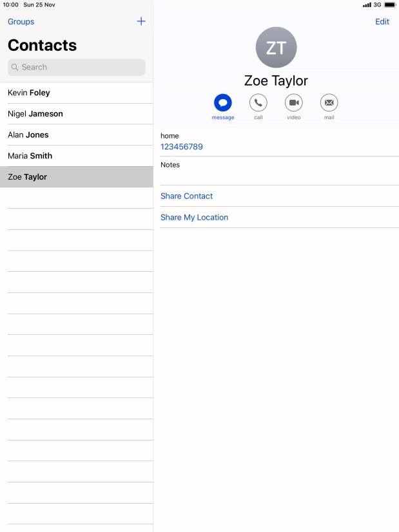Add a new contact with plus icon
The height and width of the screenshot is (532, 399).
[x=141, y=21]
